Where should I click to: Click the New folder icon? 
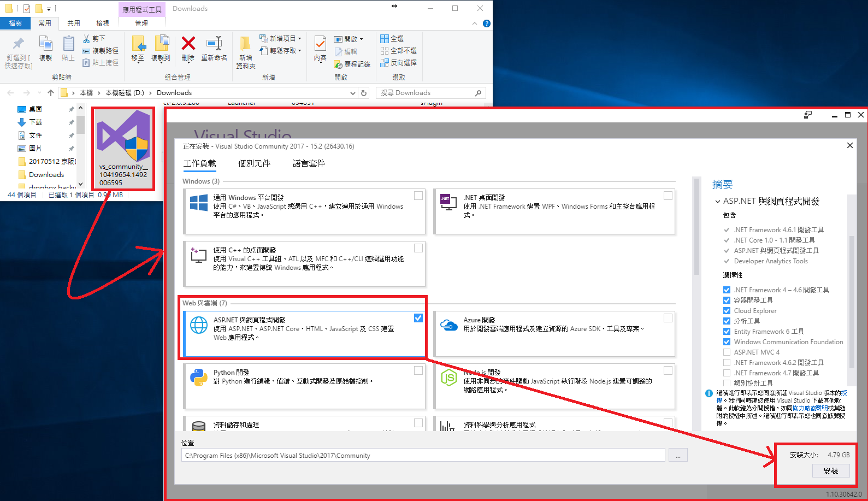tap(245, 44)
